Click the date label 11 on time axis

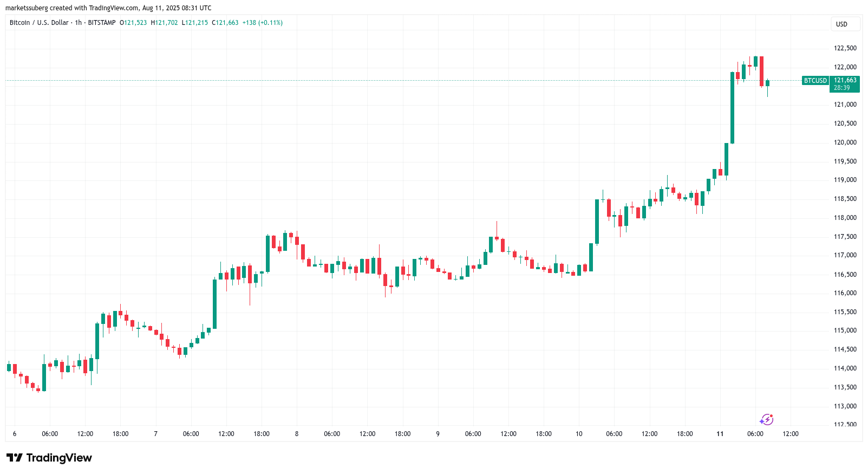720,434
